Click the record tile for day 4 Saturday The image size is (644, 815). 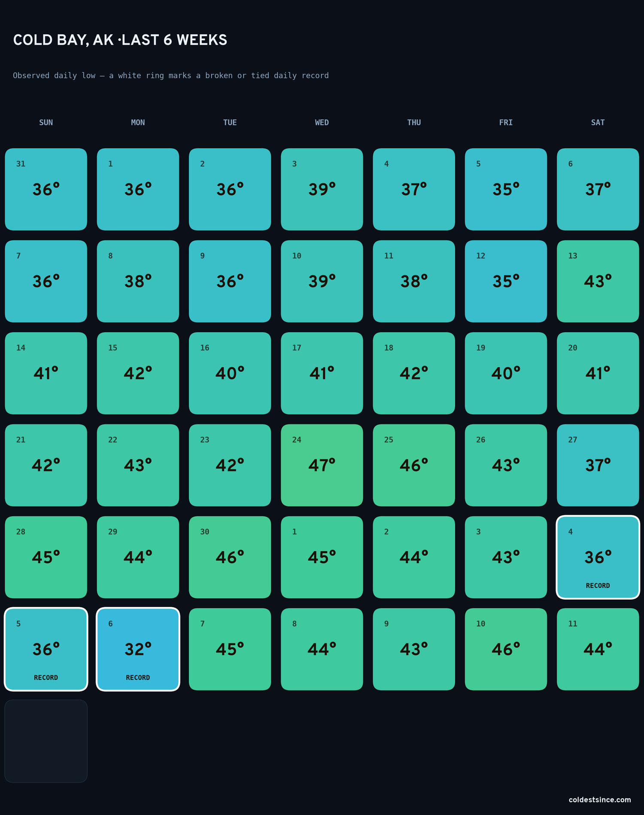pos(598,557)
